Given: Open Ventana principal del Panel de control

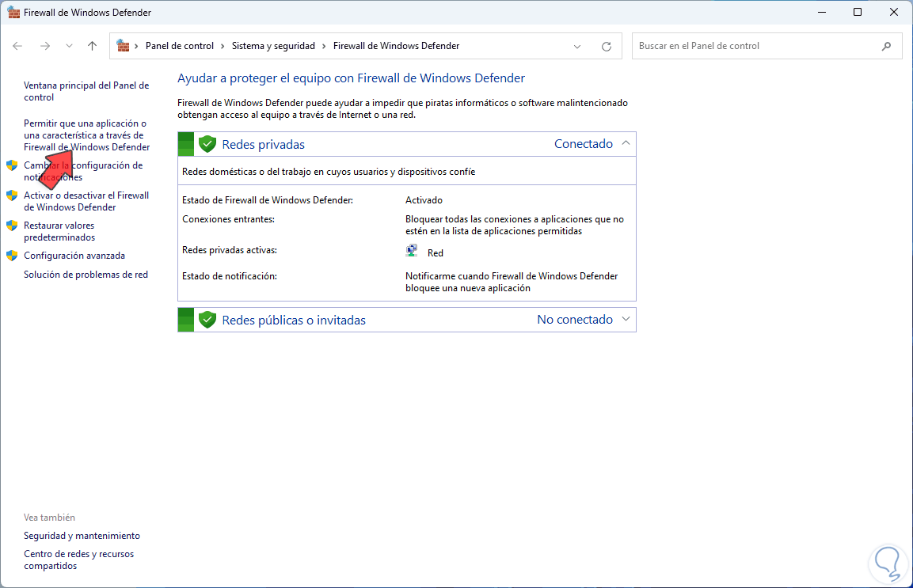Looking at the screenshot, I should pyautogui.click(x=86, y=91).
